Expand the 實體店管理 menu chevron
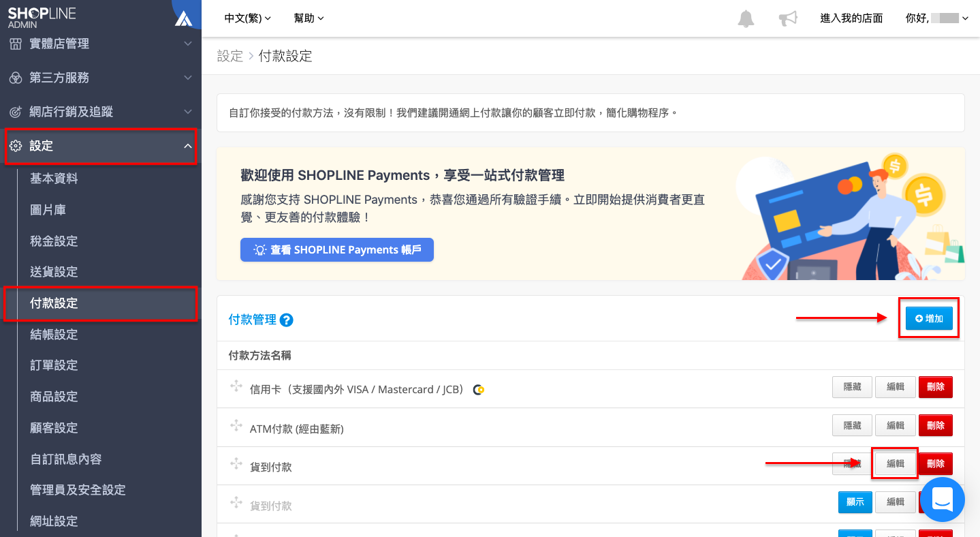The image size is (980, 537). (x=188, y=44)
